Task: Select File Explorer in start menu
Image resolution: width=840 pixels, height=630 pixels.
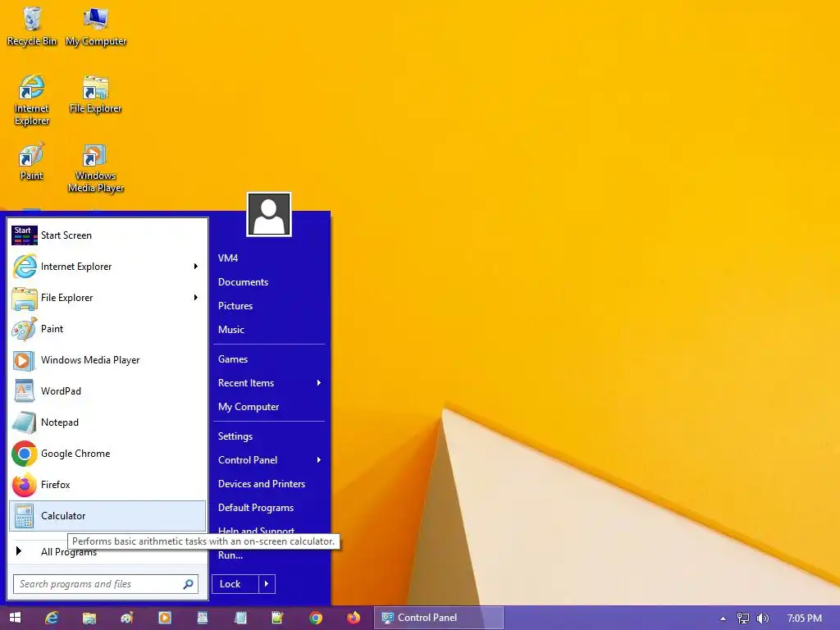Action: tap(107, 297)
